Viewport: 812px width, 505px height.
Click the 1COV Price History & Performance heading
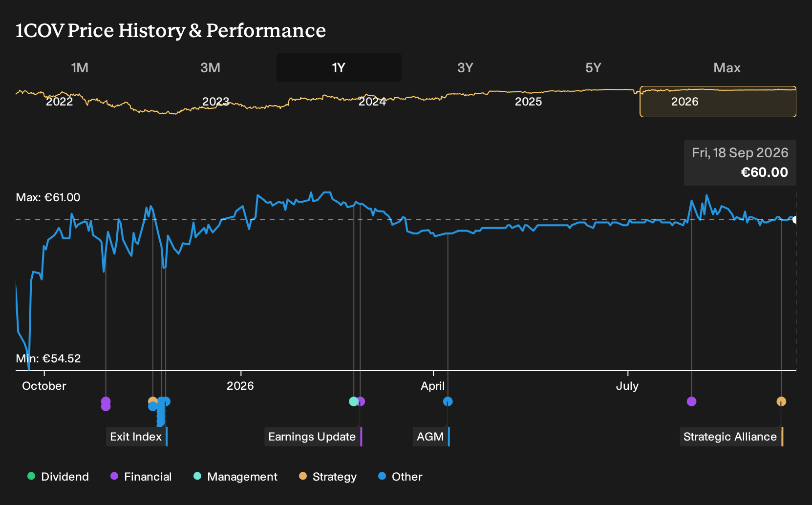[x=171, y=30]
